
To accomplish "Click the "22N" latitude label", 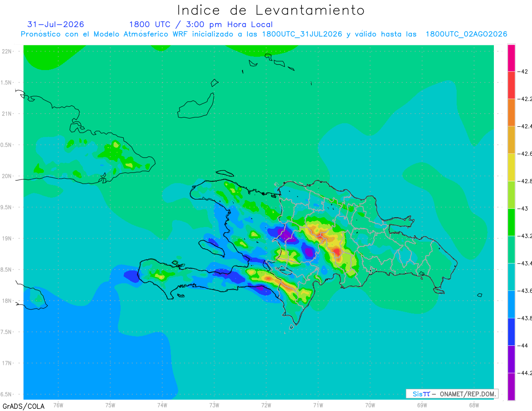I will 8,51.
